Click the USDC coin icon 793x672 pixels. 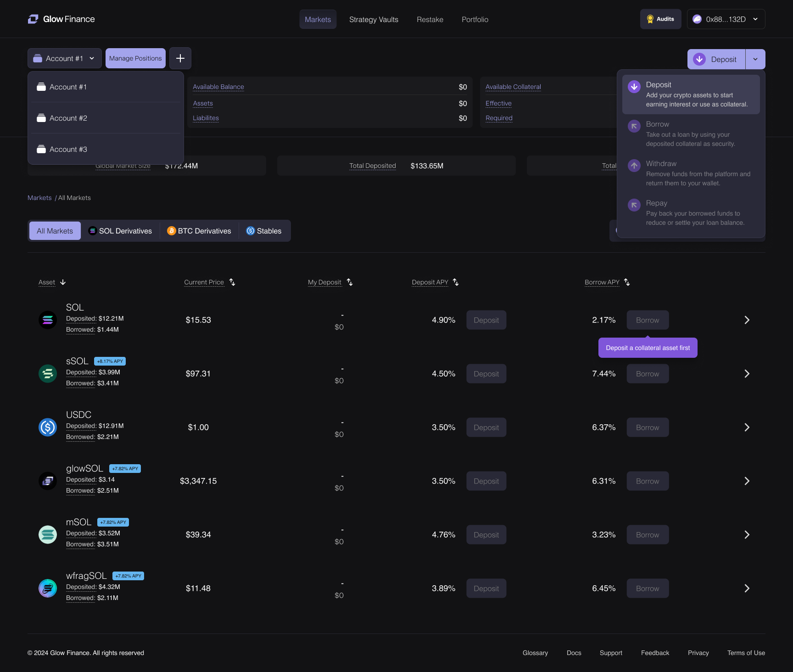point(48,428)
